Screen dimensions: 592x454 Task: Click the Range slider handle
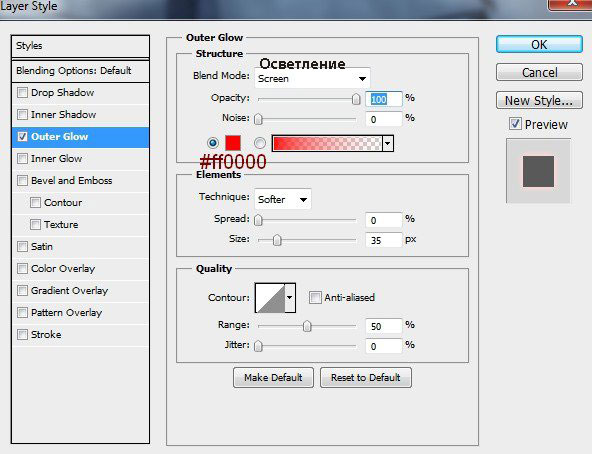click(x=307, y=326)
